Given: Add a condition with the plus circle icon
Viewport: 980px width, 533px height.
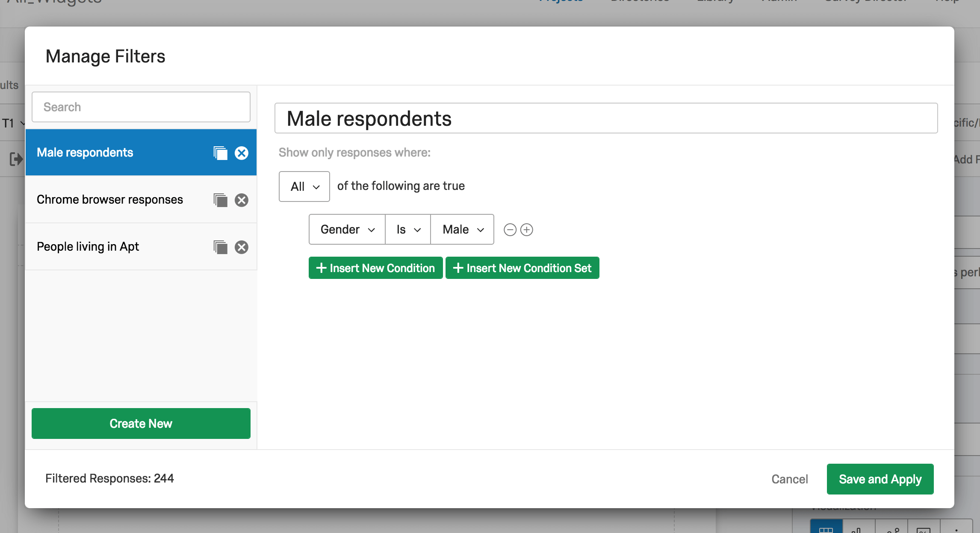Looking at the screenshot, I should (x=527, y=230).
